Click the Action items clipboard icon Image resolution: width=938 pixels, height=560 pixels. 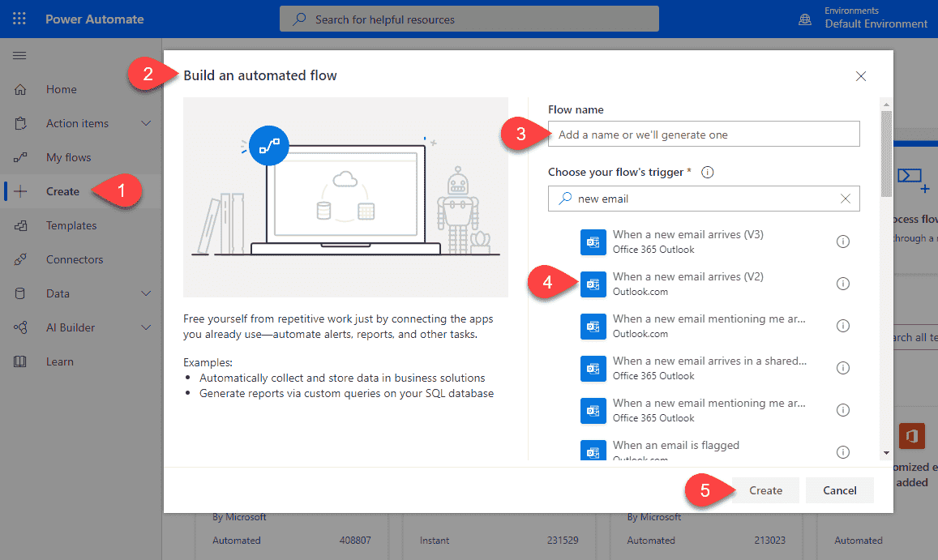click(20, 123)
